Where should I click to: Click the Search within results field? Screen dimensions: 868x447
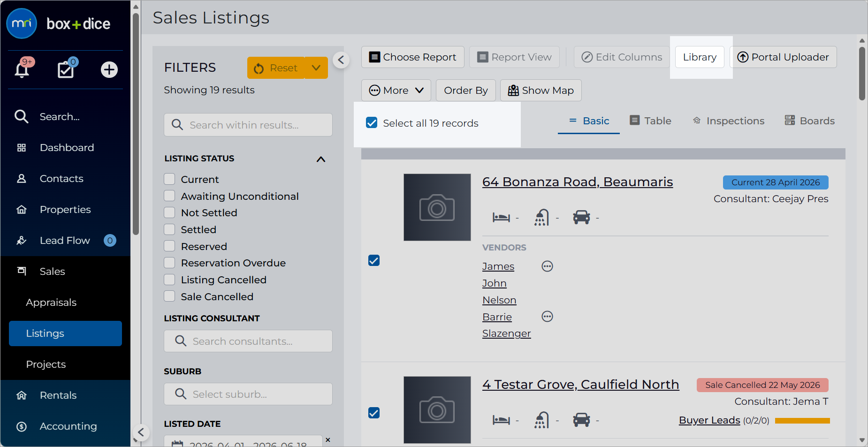(248, 125)
